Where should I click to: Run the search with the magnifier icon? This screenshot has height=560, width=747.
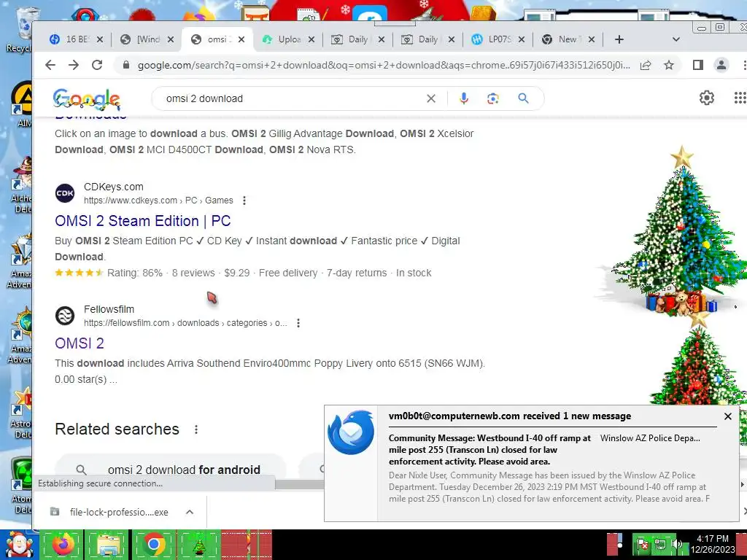(x=523, y=98)
